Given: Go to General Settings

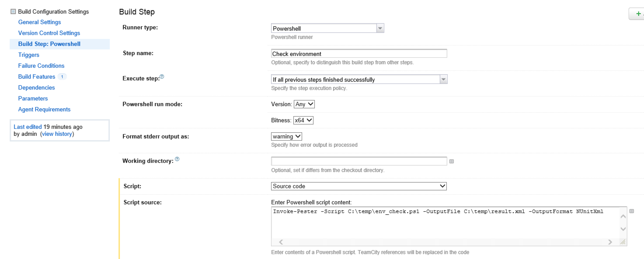Looking at the screenshot, I should point(39,22).
